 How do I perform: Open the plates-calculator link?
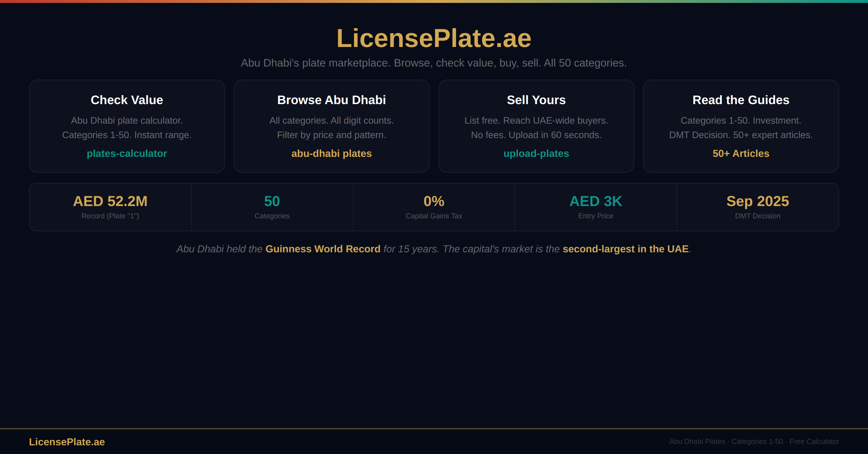(x=127, y=154)
